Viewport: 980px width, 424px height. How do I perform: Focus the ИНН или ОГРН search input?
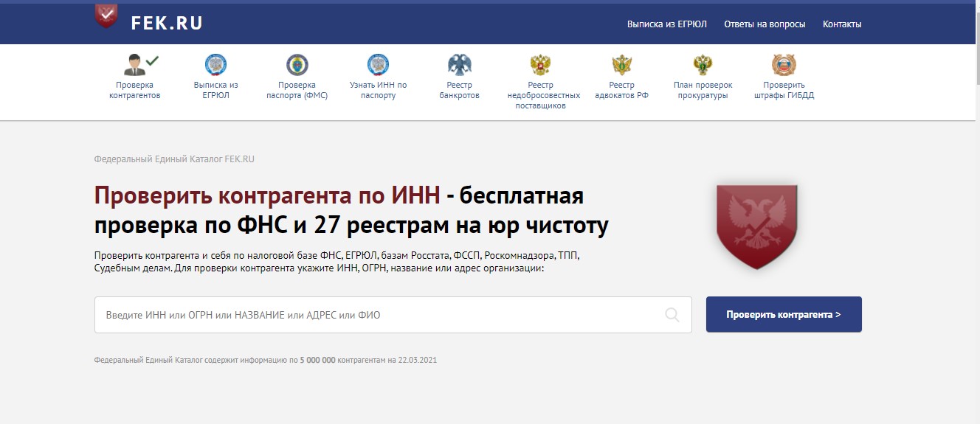(x=393, y=315)
